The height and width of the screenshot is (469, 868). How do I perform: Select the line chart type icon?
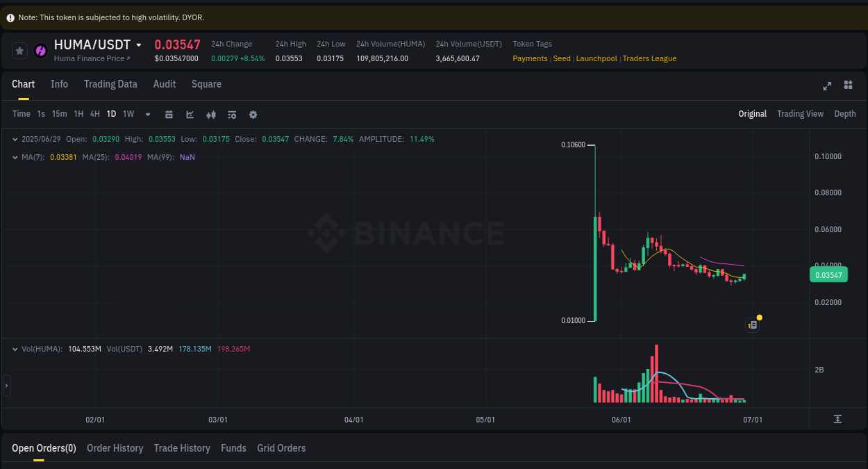[x=190, y=114]
